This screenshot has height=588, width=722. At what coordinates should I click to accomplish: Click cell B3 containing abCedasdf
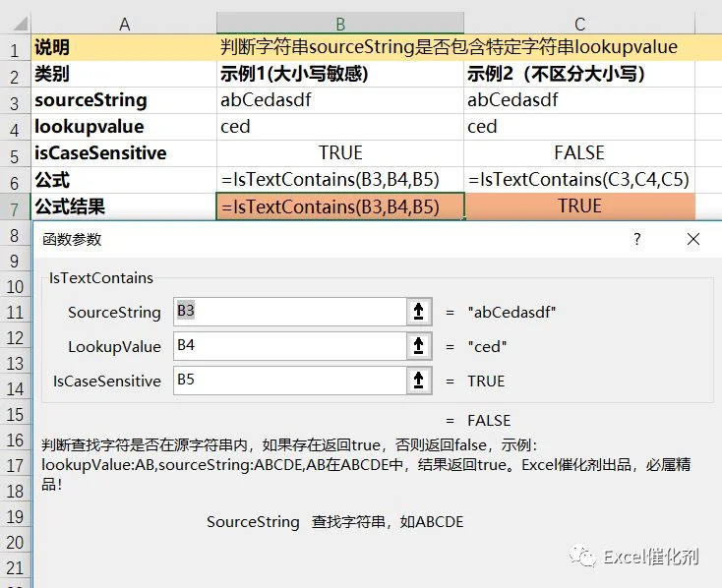[340, 100]
